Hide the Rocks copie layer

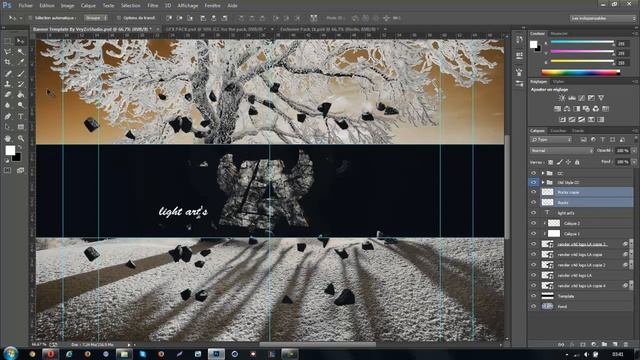tap(533, 192)
